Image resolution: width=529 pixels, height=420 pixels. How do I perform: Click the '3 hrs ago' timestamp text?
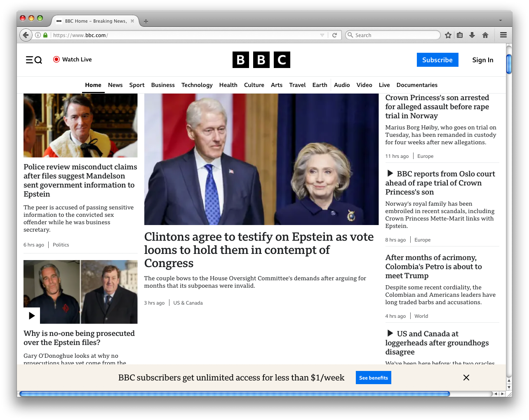pyautogui.click(x=154, y=303)
